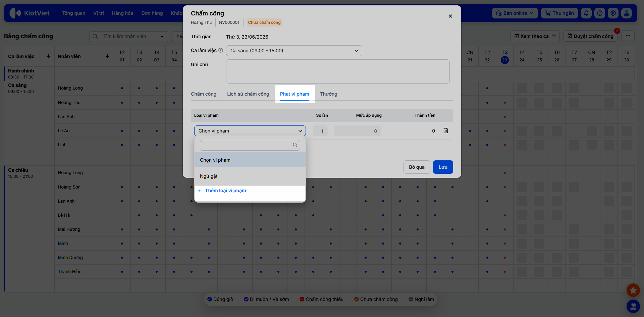Delete the violation row via trash icon
Viewport: 644px width, 317px height.
[446, 130]
